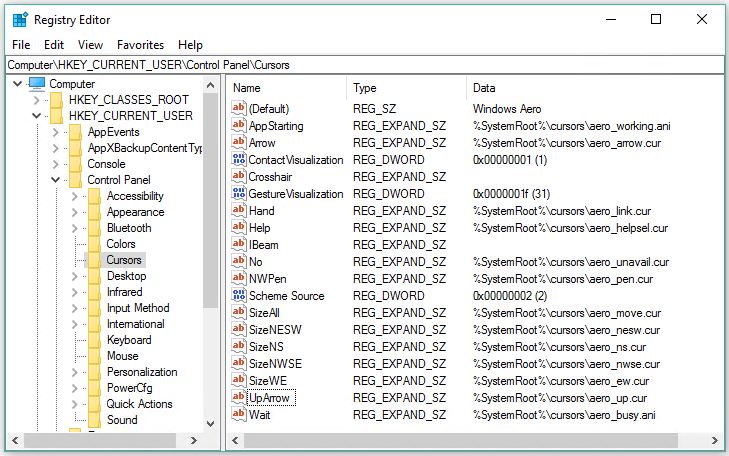Viewport: 729px width, 456px height.
Task: Click the DWORD icon beside Scheme Source
Action: (239, 295)
